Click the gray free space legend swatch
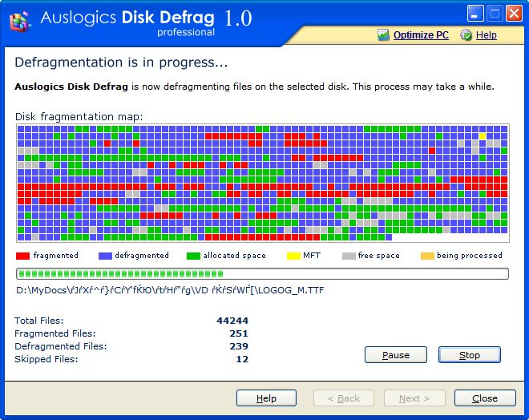The height and width of the screenshot is (420, 529). pos(349,256)
